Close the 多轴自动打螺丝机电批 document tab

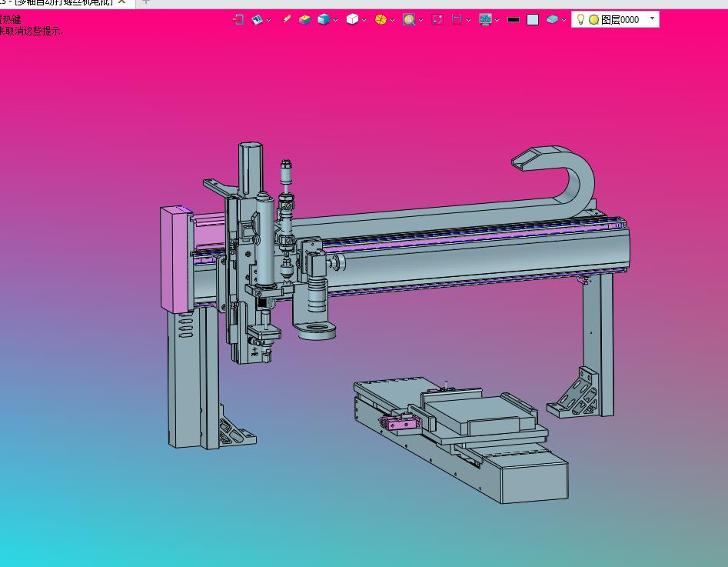[121, 2]
